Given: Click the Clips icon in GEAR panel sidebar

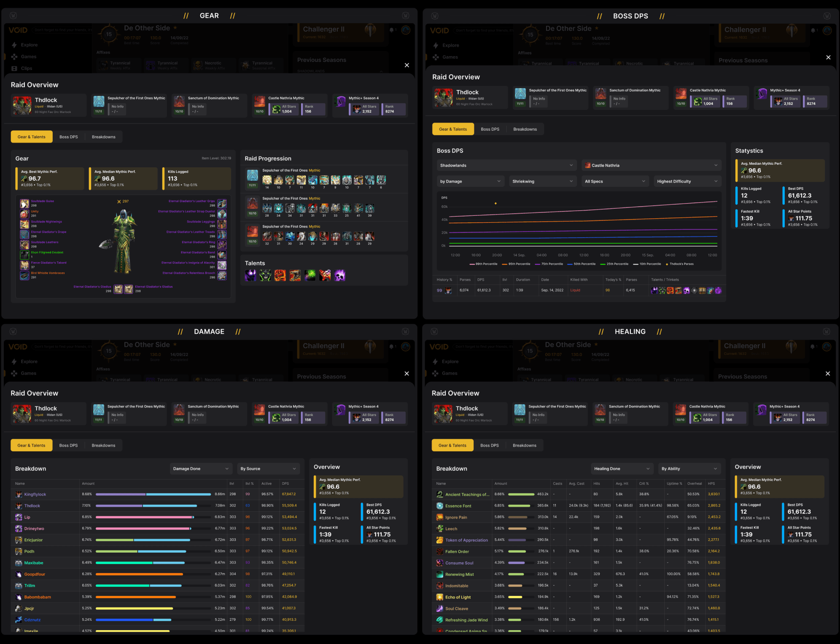Looking at the screenshot, I should (14, 68).
